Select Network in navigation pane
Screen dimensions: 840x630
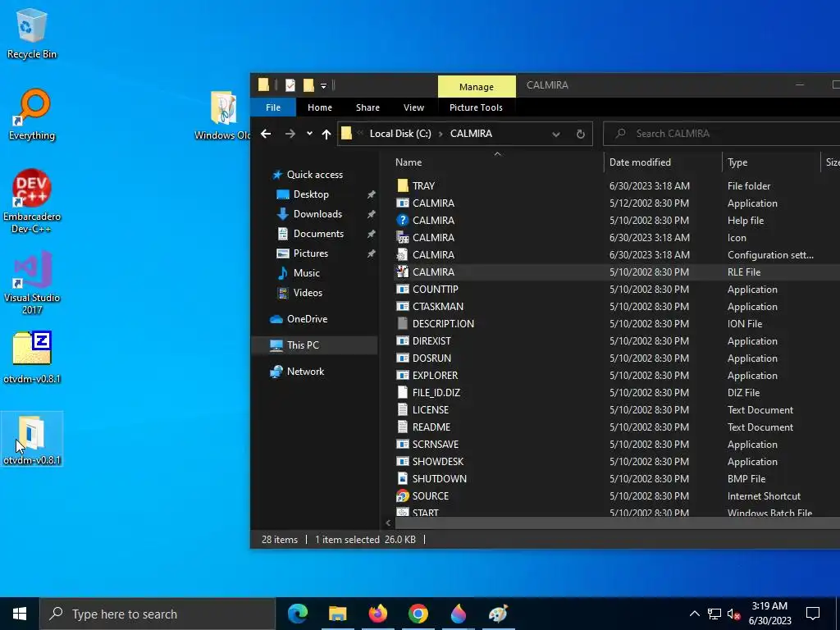pos(305,372)
